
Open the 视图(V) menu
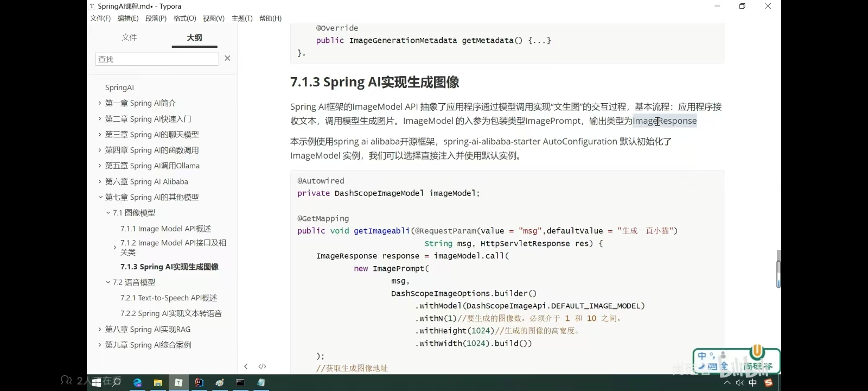213,18
